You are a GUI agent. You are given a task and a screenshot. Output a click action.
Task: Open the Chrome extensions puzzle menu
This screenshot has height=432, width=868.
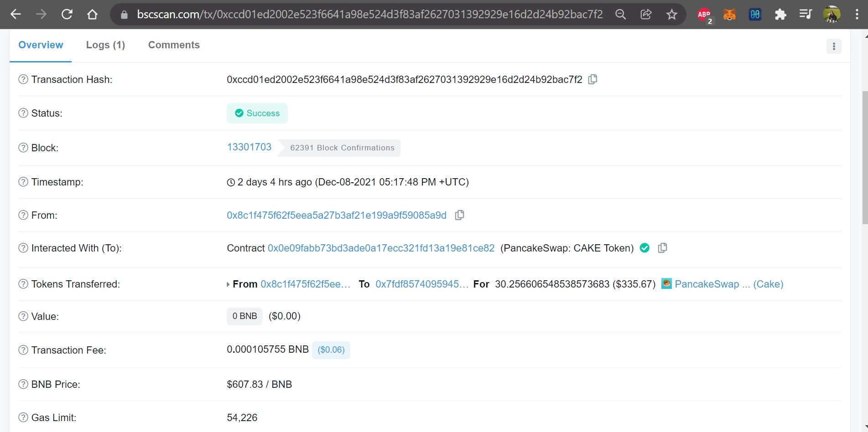[780, 15]
